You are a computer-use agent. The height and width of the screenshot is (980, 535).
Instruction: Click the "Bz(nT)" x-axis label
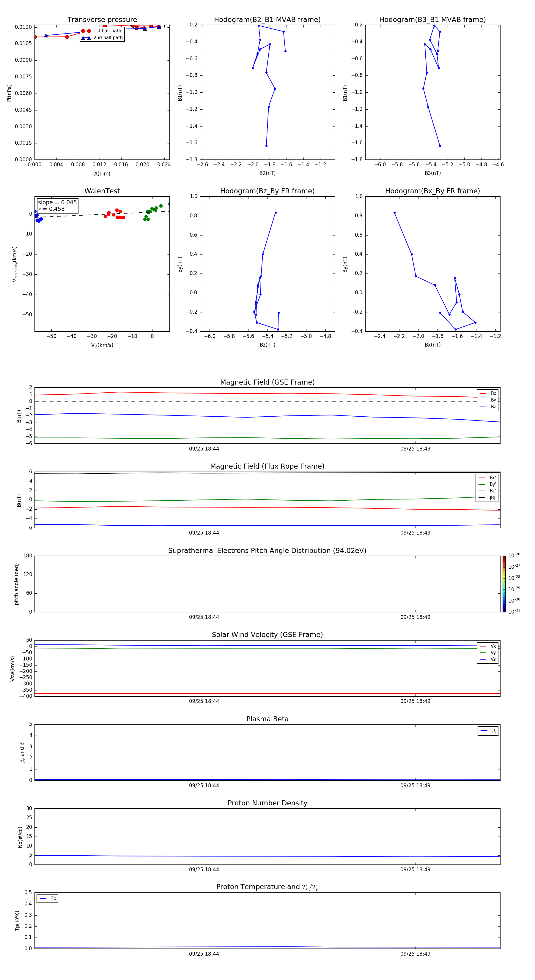pyautogui.click(x=267, y=345)
